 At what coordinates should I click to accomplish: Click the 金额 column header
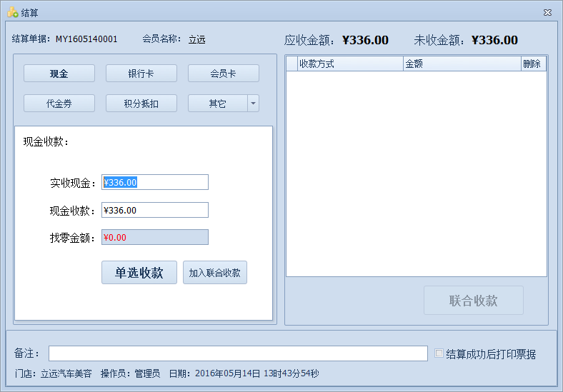(x=462, y=64)
